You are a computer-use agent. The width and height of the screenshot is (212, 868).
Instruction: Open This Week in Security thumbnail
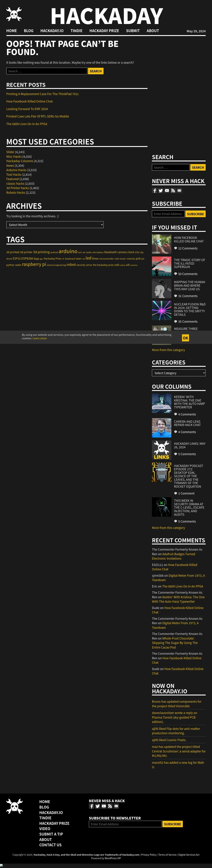click(162, 507)
